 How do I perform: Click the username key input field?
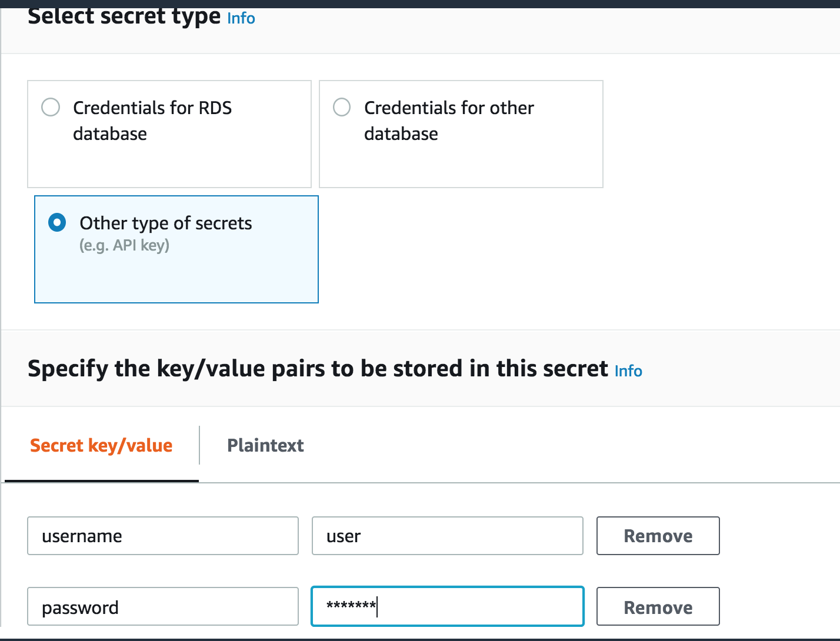point(163,536)
